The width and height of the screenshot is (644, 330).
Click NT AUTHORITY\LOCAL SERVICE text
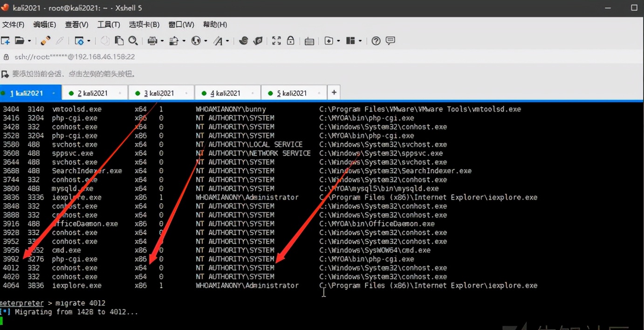249,144
